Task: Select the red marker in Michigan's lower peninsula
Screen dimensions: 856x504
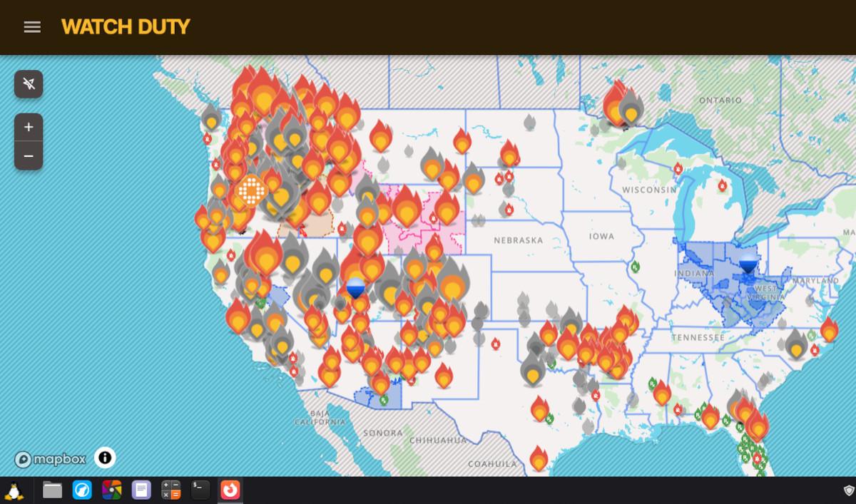Action: click(x=722, y=185)
